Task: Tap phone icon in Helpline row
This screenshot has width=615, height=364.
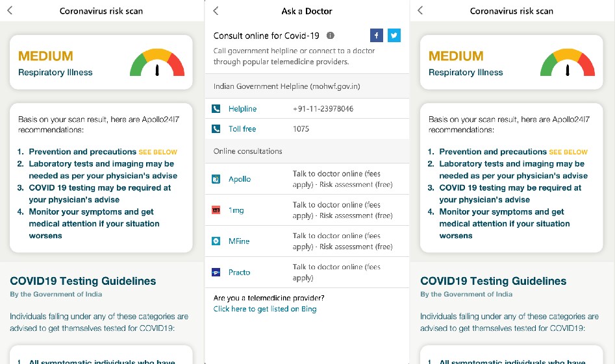Action: point(216,108)
